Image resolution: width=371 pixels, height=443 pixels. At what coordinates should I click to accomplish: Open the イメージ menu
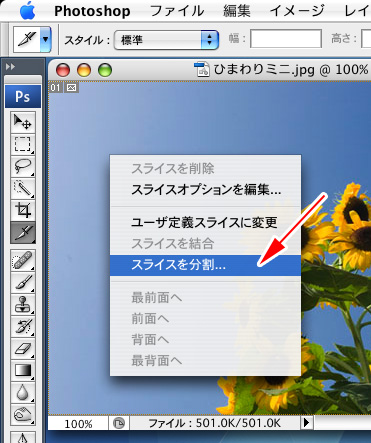(297, 11)
